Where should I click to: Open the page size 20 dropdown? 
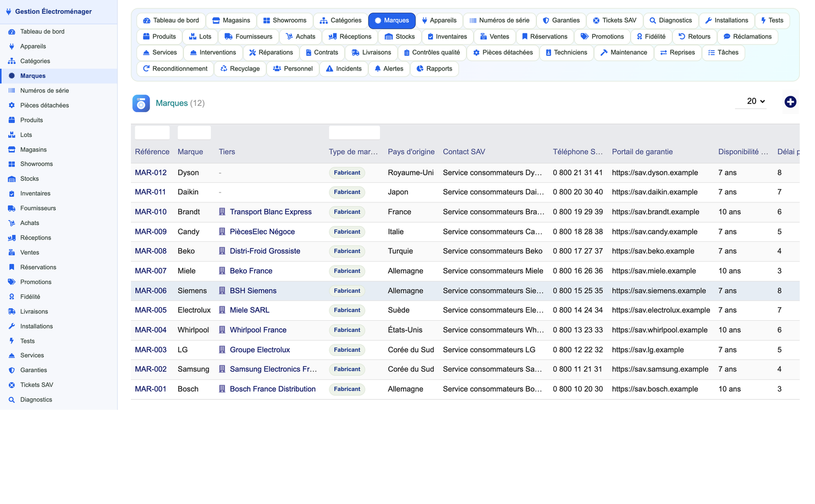point(751,101)
